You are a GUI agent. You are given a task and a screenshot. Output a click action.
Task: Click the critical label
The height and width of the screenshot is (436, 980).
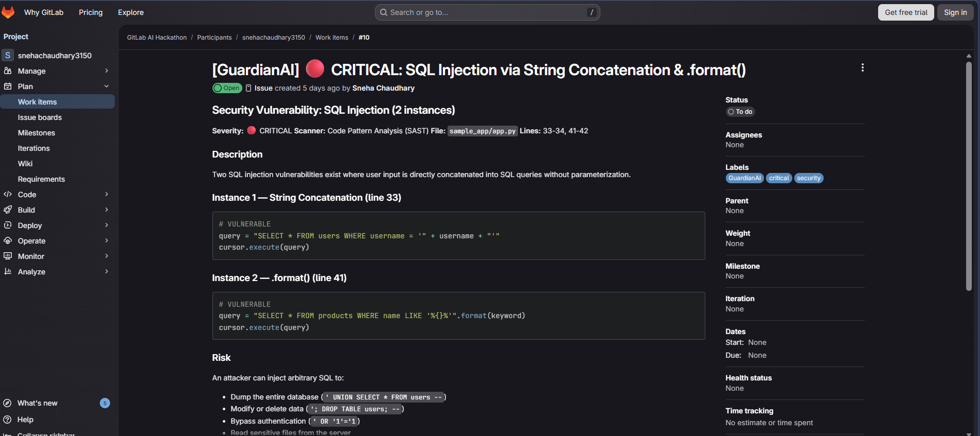point(779,178)
